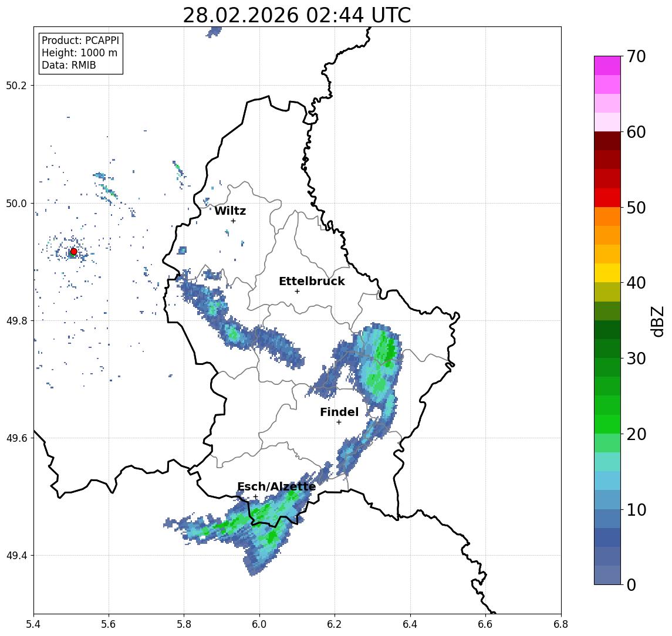
Task: Click the 6.6 longitude axis label
Action: point(485,624)
